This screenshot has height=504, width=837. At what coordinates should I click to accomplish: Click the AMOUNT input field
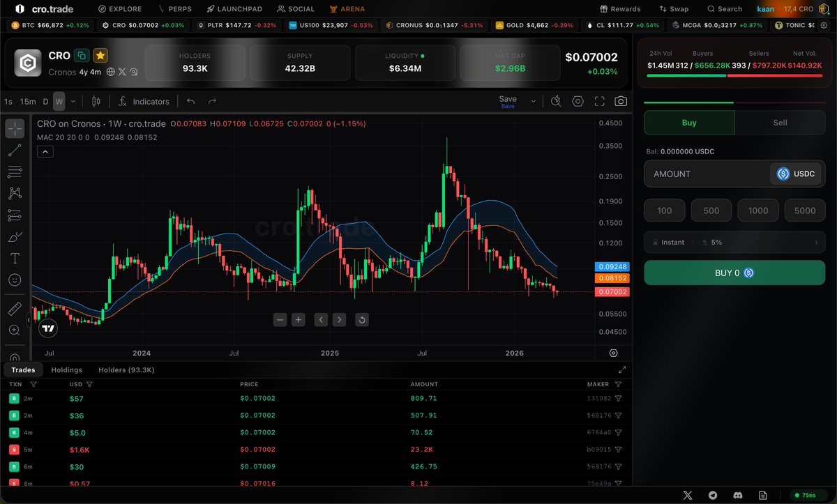pyautogui.click(x=706, y=174)
